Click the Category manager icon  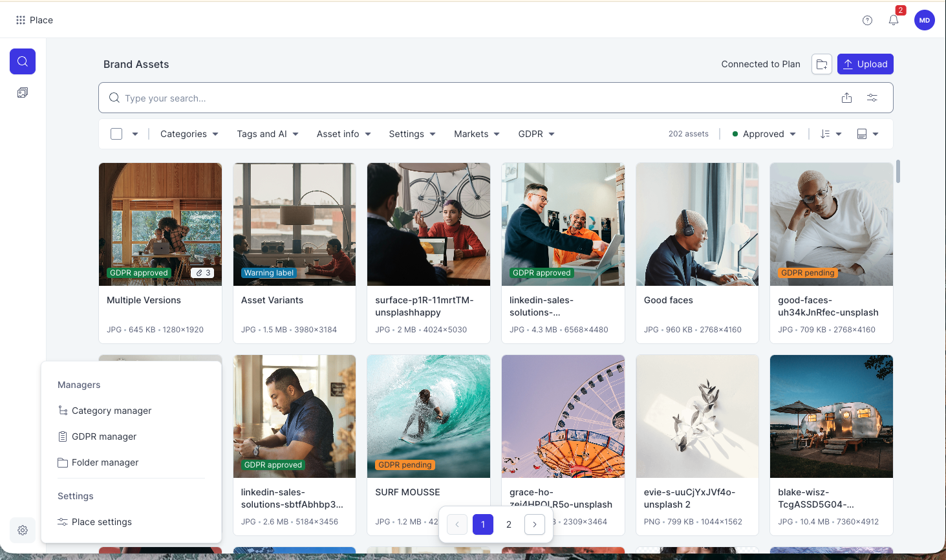click(63, 411)
